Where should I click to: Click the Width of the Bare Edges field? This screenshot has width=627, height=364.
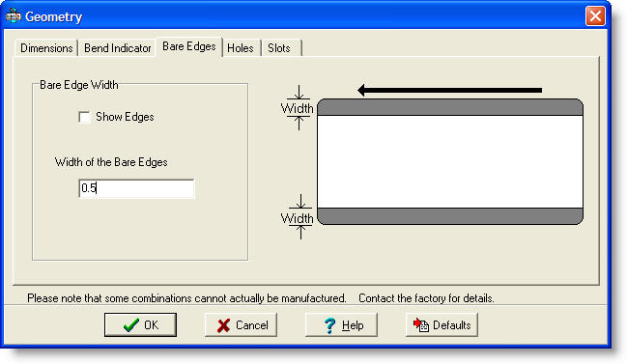tap(136, 188)
